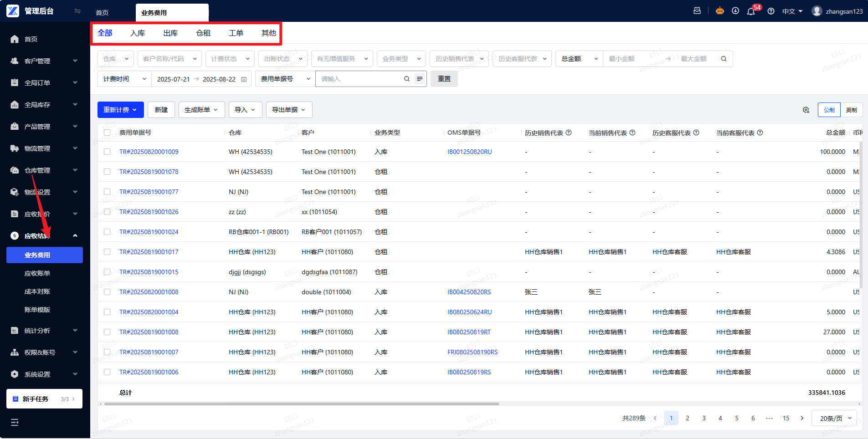Open the 生成账单 dropdown

coord(201,110)
